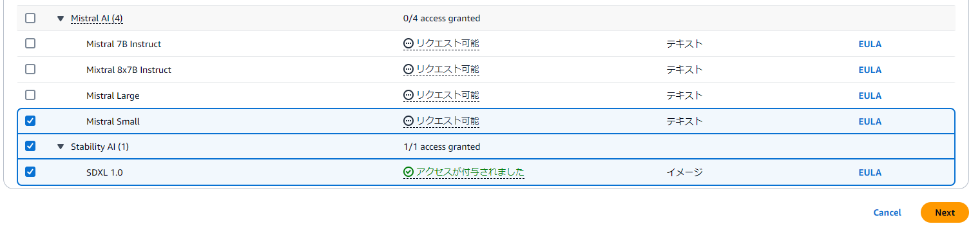The height and width of the screenshot is (235, 980).
Task: Open the EULA link for Mistral 7B Instruct
Action: tap(870, 44)
